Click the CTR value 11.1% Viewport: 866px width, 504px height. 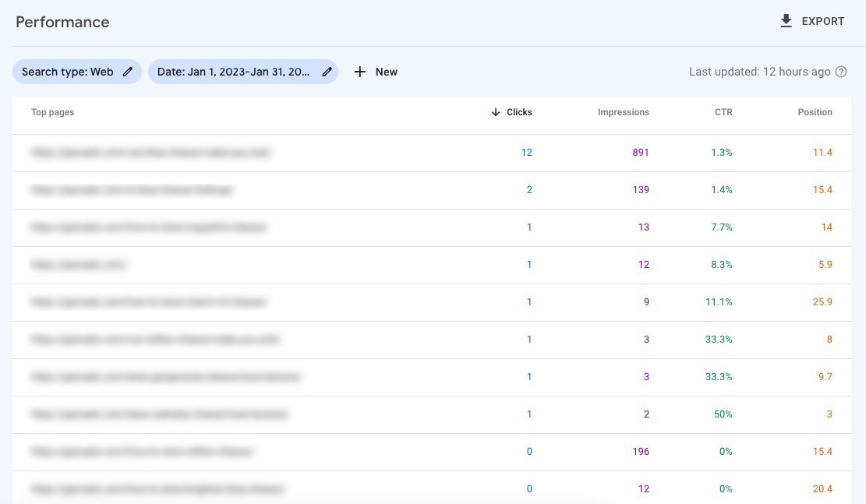pos(719,302)
